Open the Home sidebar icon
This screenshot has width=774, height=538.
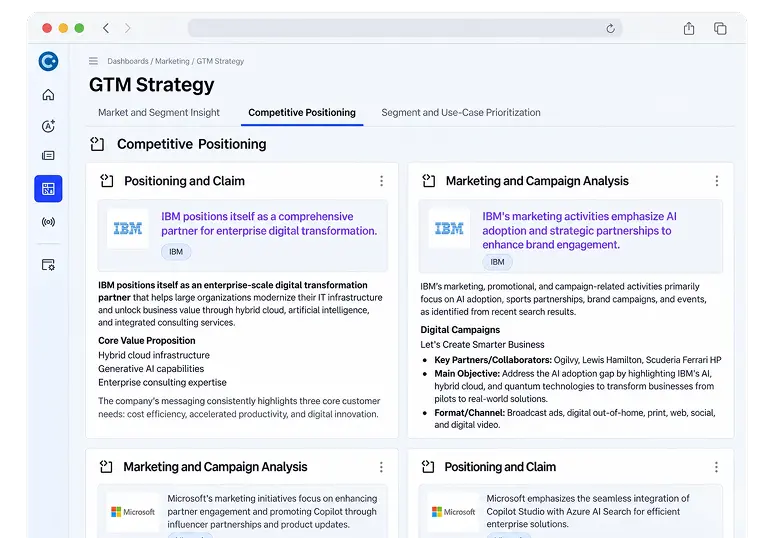click(x=48, y=94)
